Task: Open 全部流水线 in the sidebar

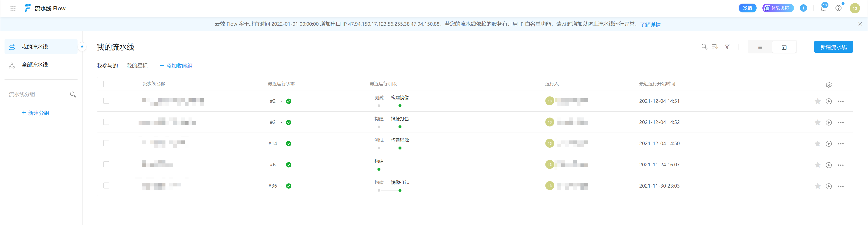Action: (x=34, y=65)
